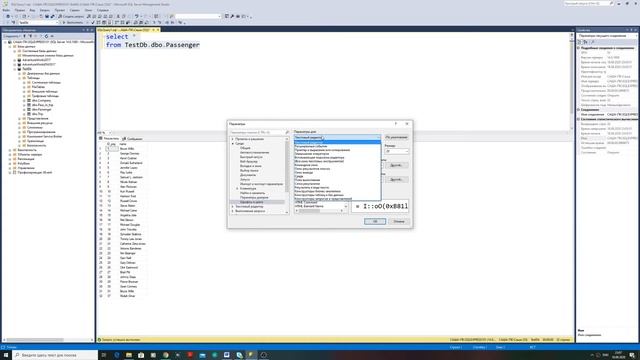Click the search magnifier icon in Options dialog

(x=287, y=132)
